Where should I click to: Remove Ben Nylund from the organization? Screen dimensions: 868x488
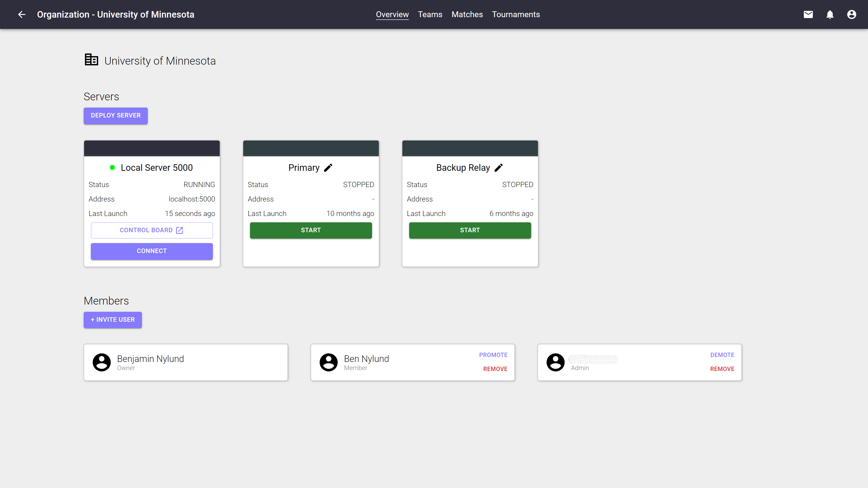pyautogui.click(x=495, y=369)
